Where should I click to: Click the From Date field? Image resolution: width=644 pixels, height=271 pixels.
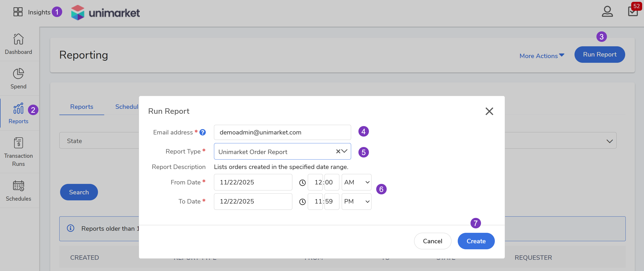point(253,182)
